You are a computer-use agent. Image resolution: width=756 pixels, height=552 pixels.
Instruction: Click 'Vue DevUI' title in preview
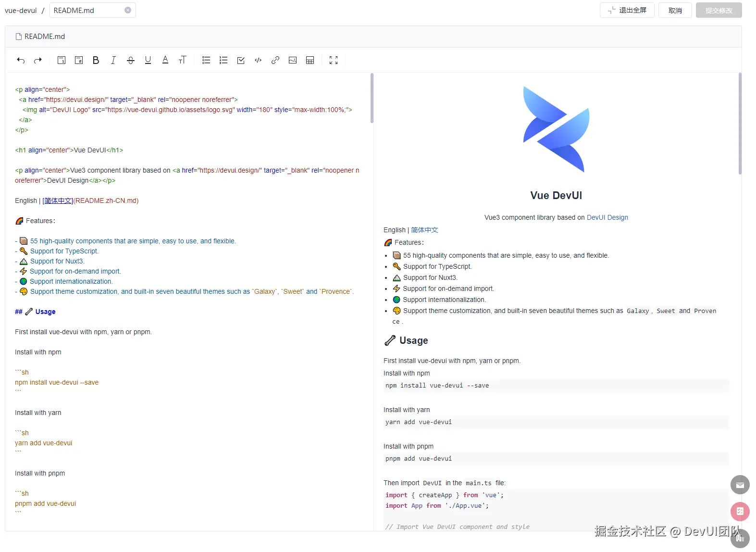click(556, 195)
